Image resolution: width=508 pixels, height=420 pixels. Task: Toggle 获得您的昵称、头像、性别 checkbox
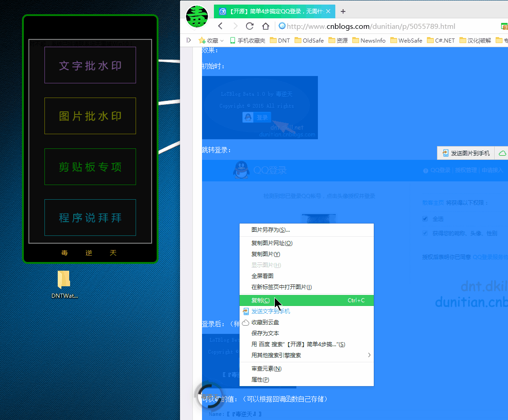click(425, 233)
